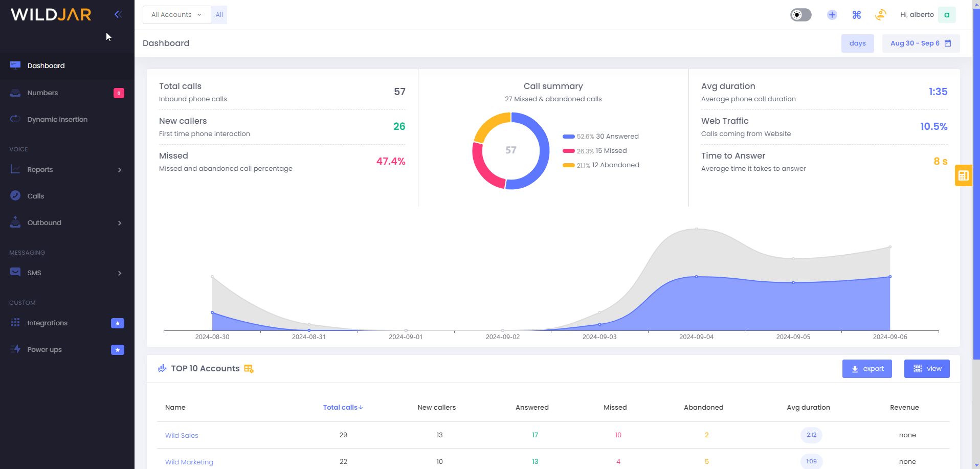Go to Numbers in the sidebar
This screenshot has width=980, height=469.
(x=42, y=93)
